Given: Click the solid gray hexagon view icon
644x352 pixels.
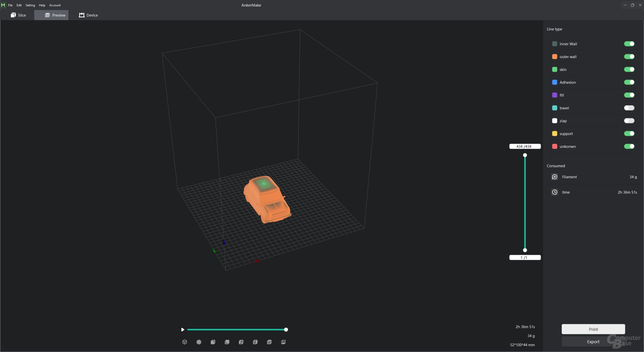Looking at the screenshot, I should click(x=199, y=342).
